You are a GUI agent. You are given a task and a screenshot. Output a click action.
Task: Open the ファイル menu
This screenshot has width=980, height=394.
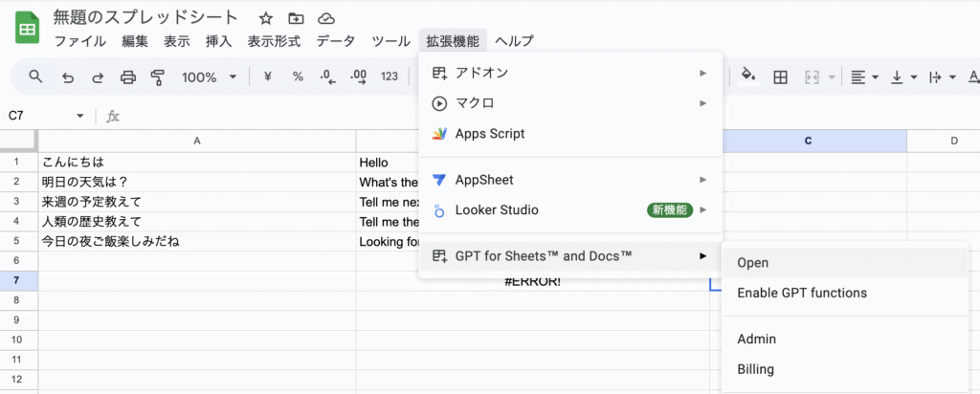(80, 41)
